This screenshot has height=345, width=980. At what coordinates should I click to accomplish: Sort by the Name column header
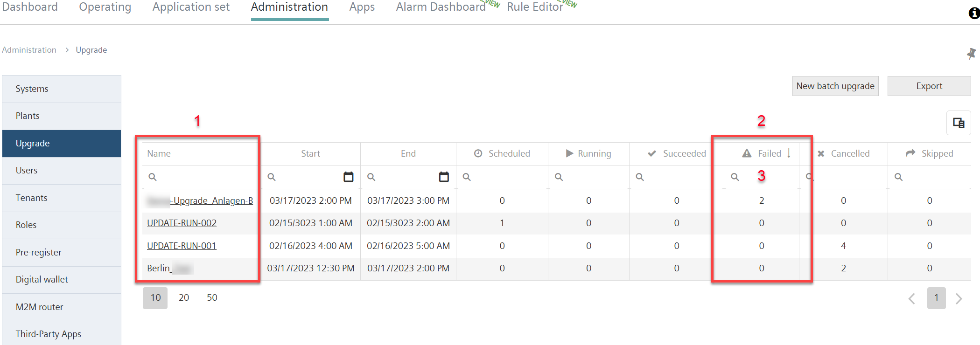[201, 153]
